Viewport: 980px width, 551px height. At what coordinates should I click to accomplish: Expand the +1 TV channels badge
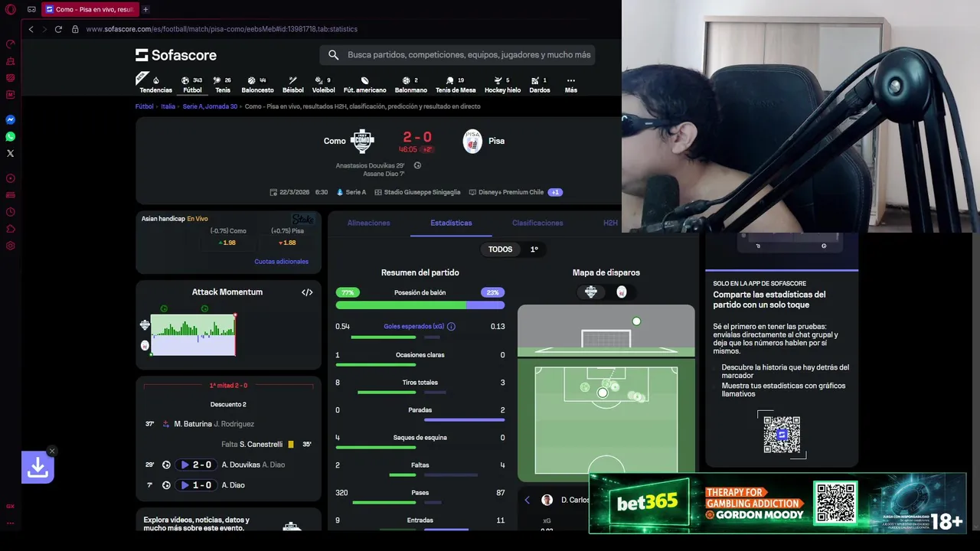pos(555,192)
